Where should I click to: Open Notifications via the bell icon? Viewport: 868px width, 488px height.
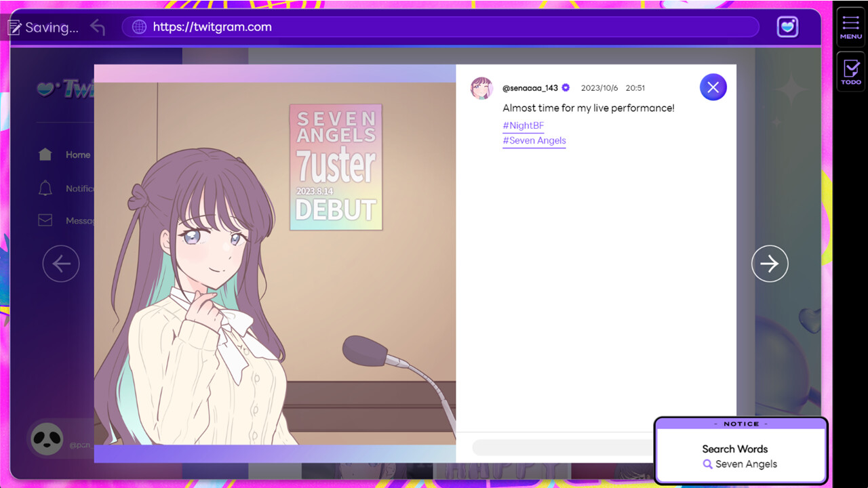(x=44, y=188)
